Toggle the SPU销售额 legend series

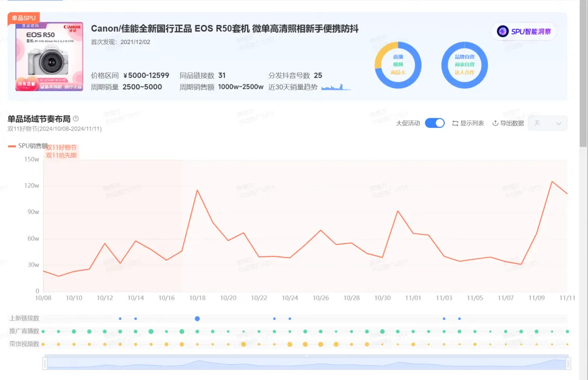(x=27, y=146)
